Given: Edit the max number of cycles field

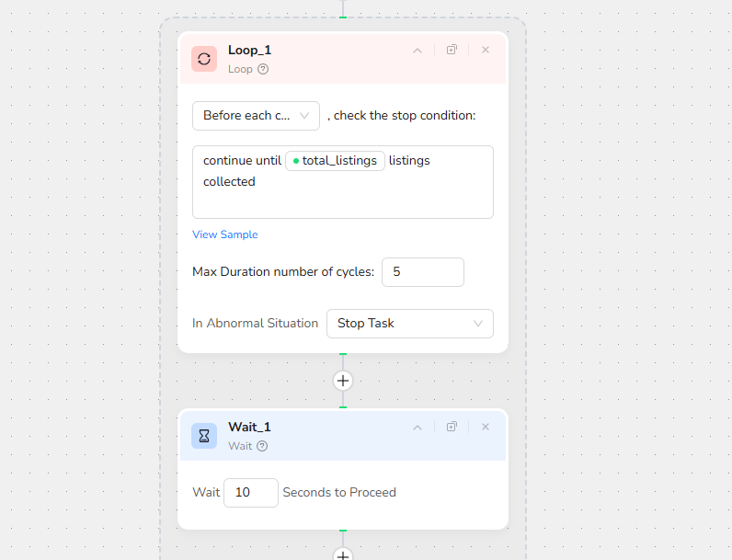Looking at the screenshot, I should pos(422,272).
